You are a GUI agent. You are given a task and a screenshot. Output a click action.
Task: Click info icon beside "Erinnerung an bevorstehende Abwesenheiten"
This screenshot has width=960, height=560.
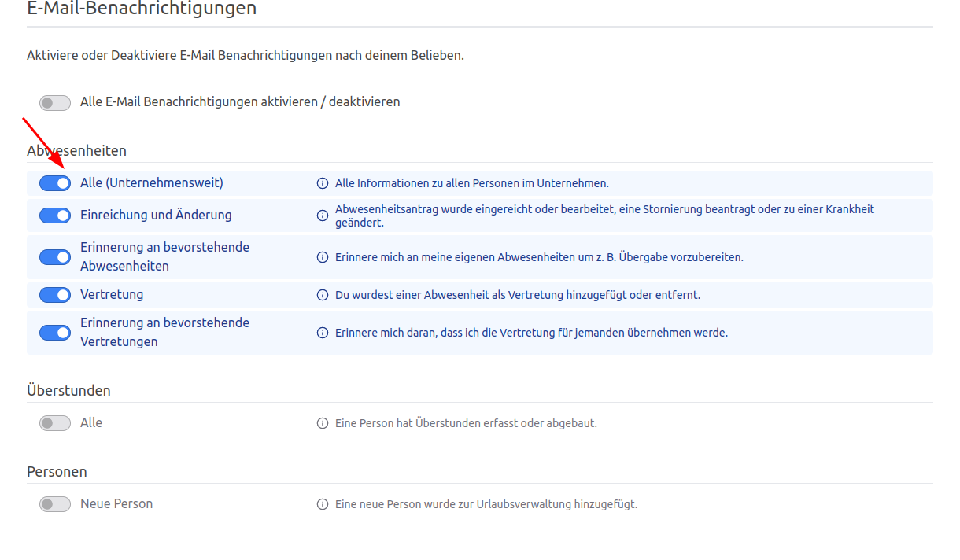point(322,256)
